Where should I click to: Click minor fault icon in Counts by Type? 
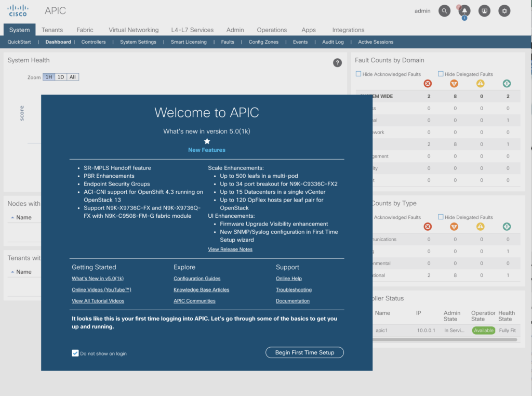click(x=481, y=227)
